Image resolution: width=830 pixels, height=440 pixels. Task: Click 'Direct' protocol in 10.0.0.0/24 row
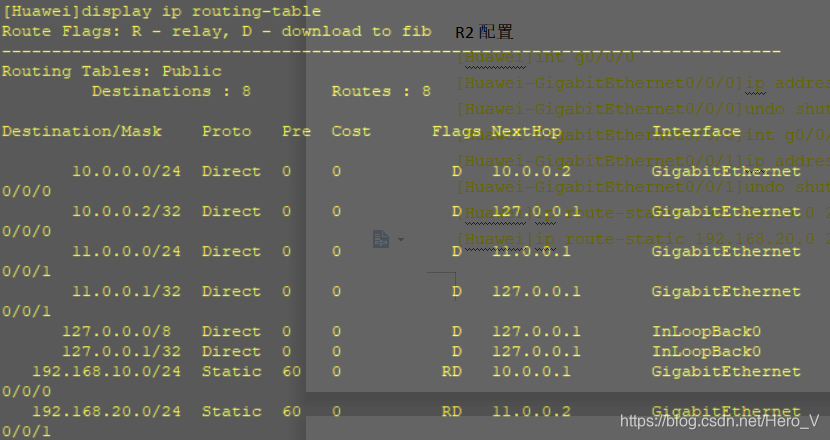231,171
